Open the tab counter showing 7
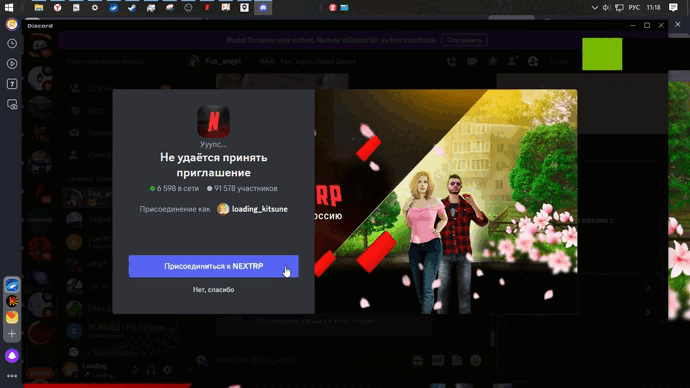Viewport: 690px width, 388px height. pos(12,84)
